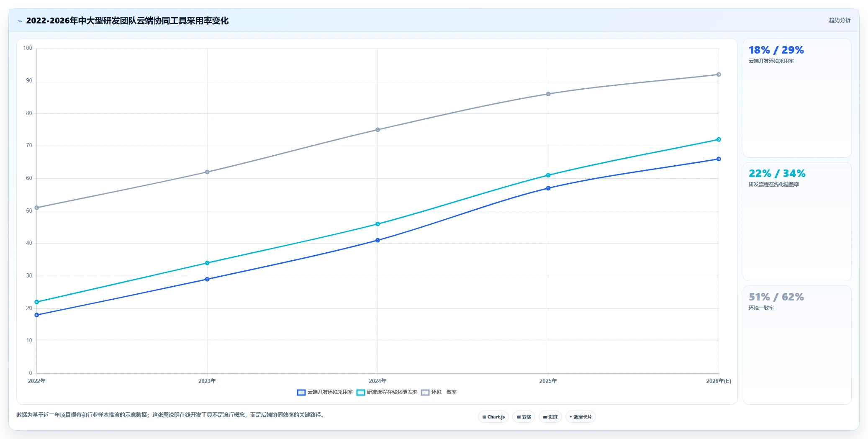
Task: Click the chart title 2022-2026年中大型研发团队云端协同工具采用率变化
Action: (x=127, y=21)
